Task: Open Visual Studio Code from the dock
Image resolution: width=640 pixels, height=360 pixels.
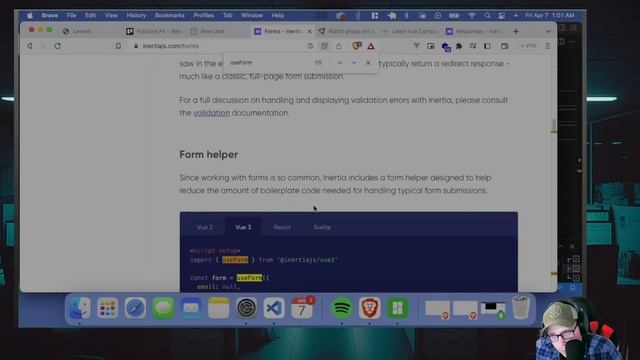Action: (274, 308)
